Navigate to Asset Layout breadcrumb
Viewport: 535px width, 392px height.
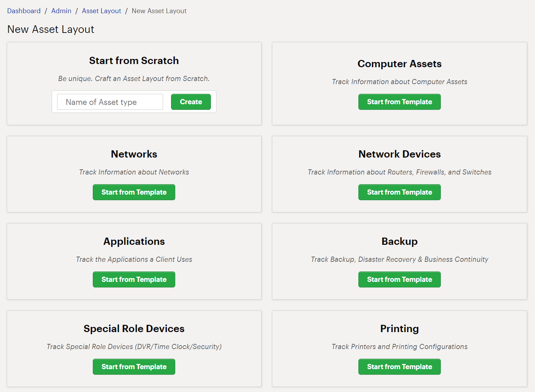point(101,11)
